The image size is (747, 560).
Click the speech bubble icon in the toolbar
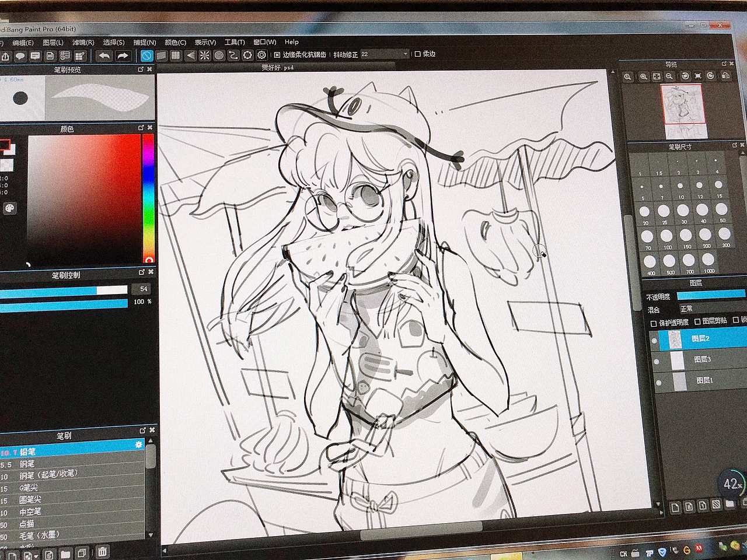coord(20,57)
